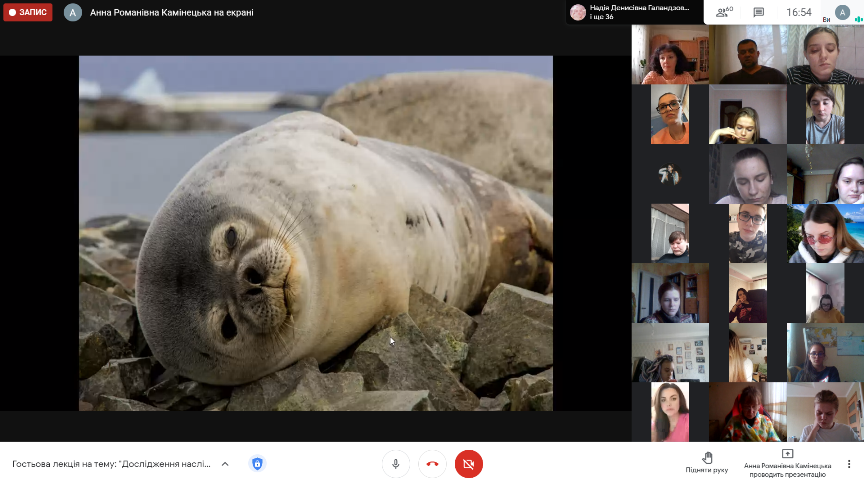Open the three-dot more options menu
This screenshot has width=864, height=486.
[849, 464]
